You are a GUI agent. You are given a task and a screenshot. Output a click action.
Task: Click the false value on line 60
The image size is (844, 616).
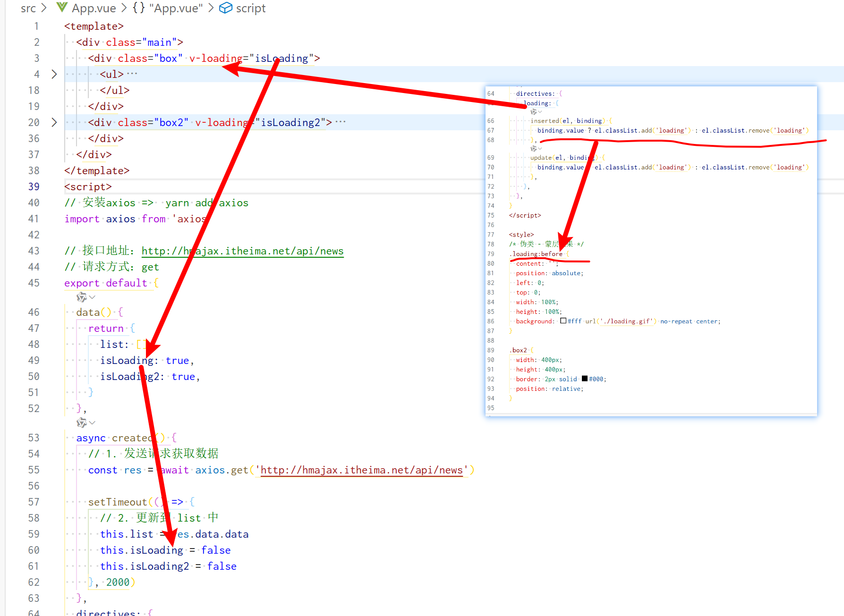(216, 550)
